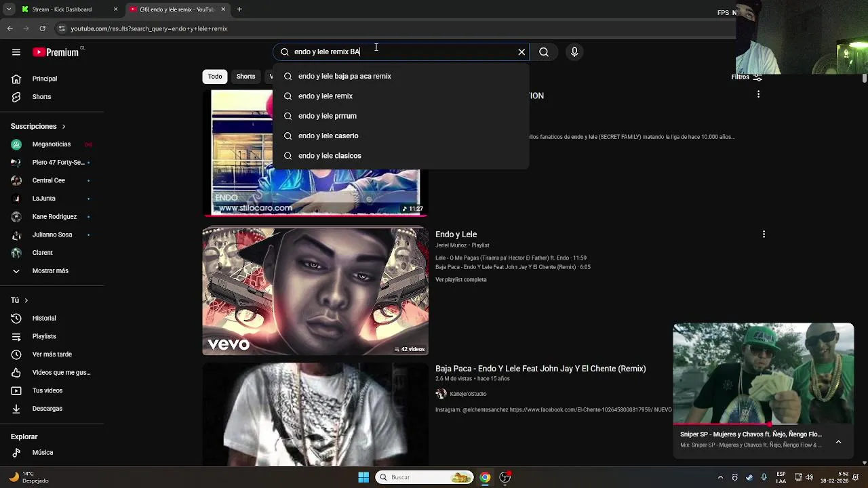
Task: Start voice search with the microphone
Action: point(574,52)
